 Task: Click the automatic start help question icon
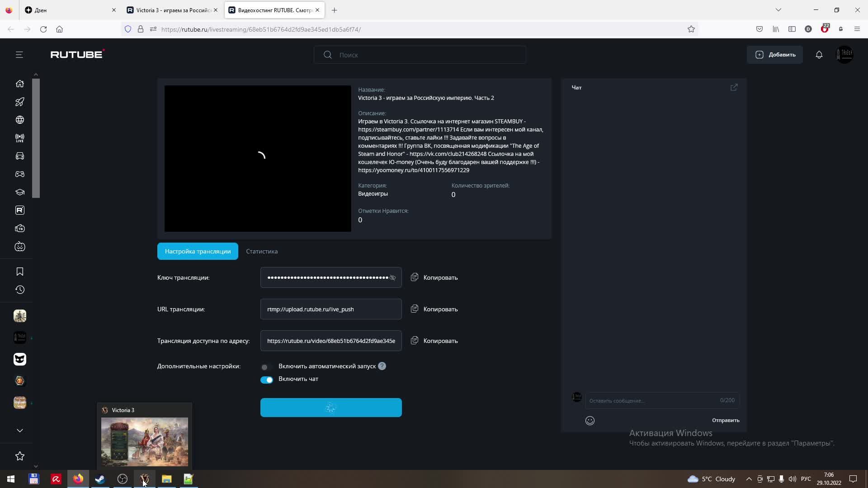tap(382, 366)
